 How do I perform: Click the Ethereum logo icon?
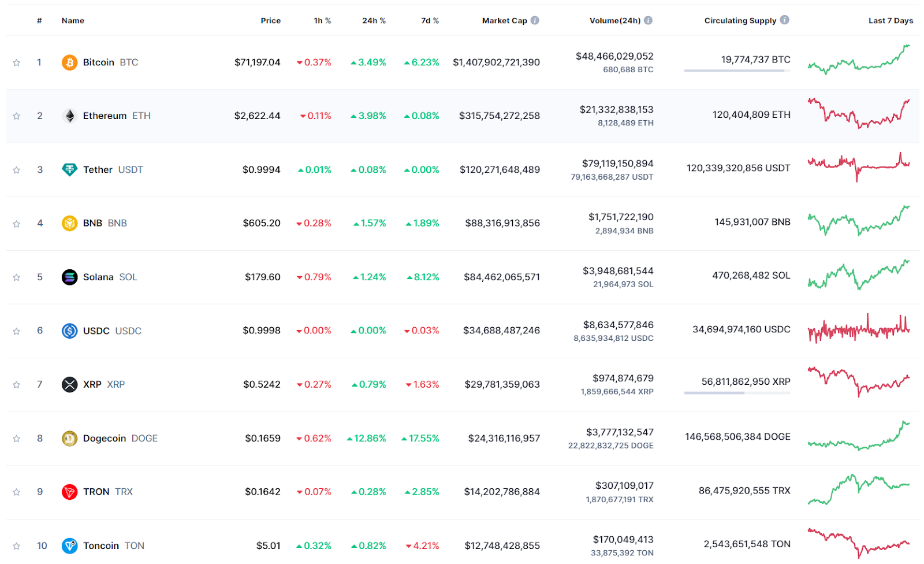pyautogui.click(x=69, y=116)
